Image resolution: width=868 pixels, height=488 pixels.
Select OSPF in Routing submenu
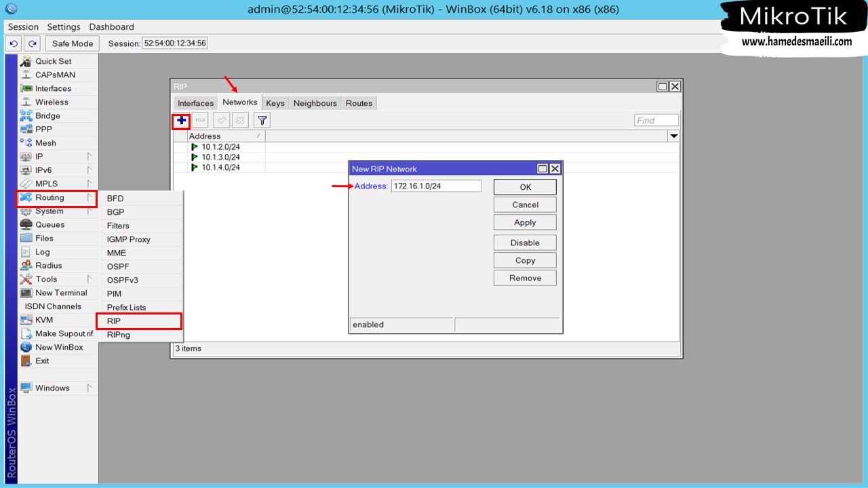(x=142, y=266)
